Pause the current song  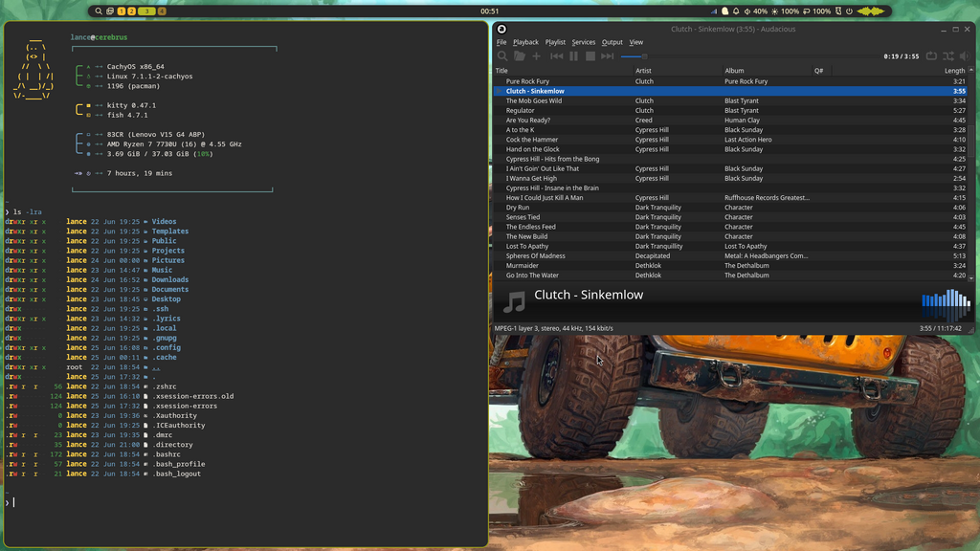[x=574, y=56]
